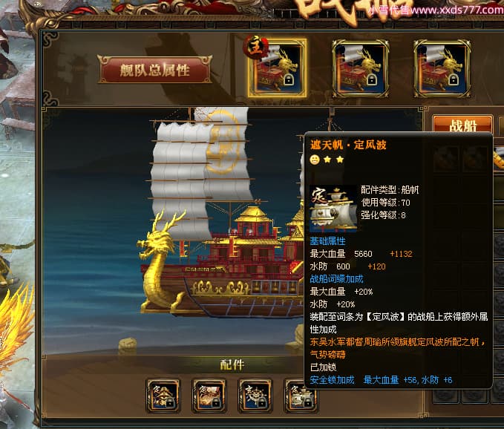Select the ship's wheel accessory slot
This screenshot has height=429, width=504.
[x=255, y=396]
